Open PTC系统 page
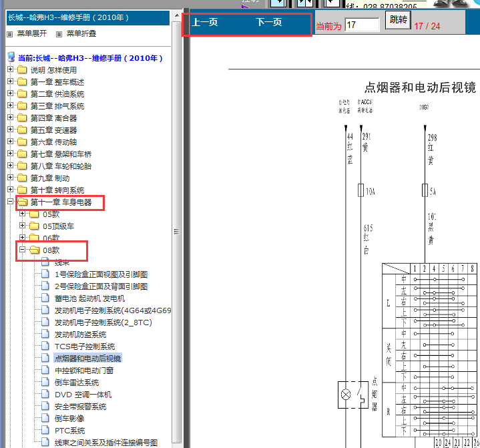The width and height of the screenshot is (480, 448). (70, 431)
